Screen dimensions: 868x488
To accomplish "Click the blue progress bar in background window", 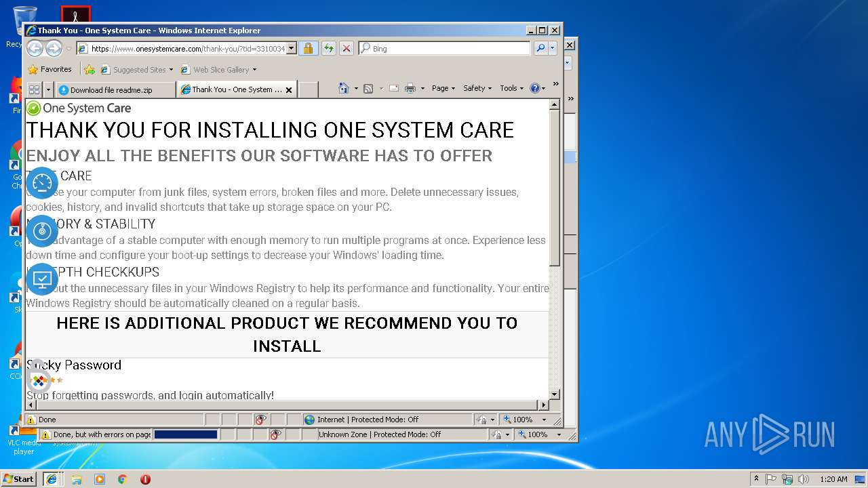I will (x=186, y=434).
